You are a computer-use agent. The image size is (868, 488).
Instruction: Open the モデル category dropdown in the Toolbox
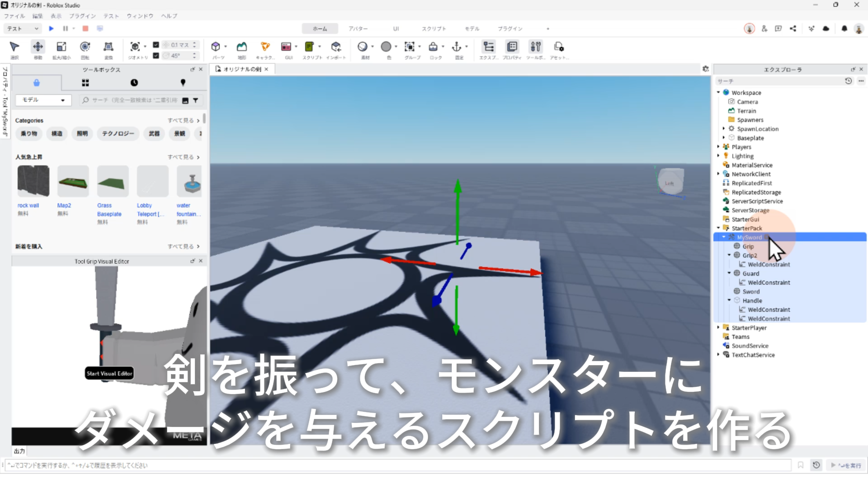coord(43,100)
